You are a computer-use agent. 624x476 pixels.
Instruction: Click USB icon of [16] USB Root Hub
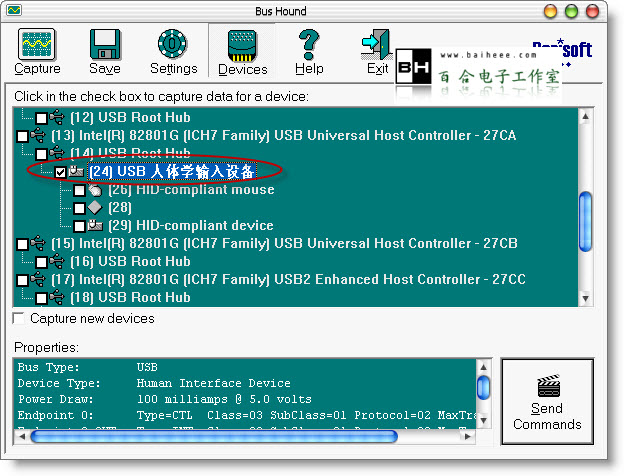pyautogui.click(x=57, y=261)
